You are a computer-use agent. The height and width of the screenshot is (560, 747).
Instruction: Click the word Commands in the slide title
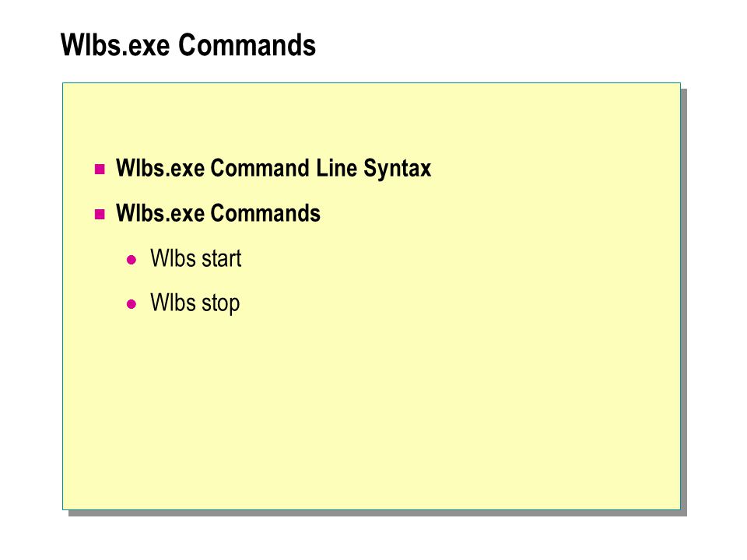tap(247, 45)
